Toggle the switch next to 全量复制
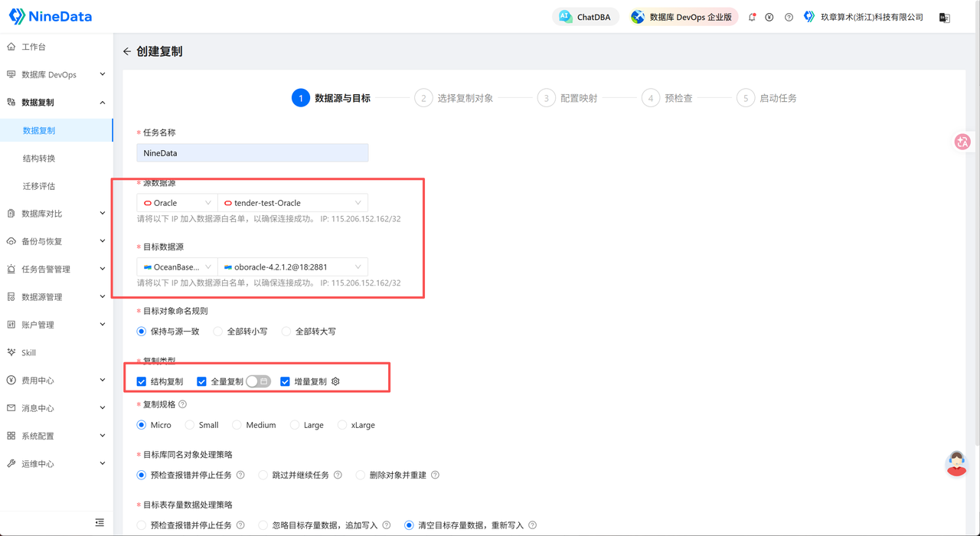Image resolution: width=980 pixels, height=536 pixels. [258, 381]
